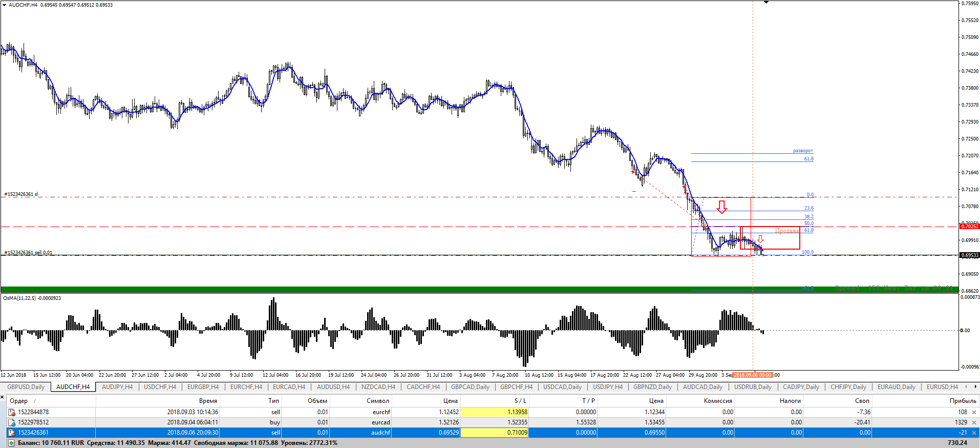This screenshot has height=448, width=980.
Task: Open chart menu arrow beside AUDCHF,H4 title
Action: pyautogui.click(x=4, y=5)
